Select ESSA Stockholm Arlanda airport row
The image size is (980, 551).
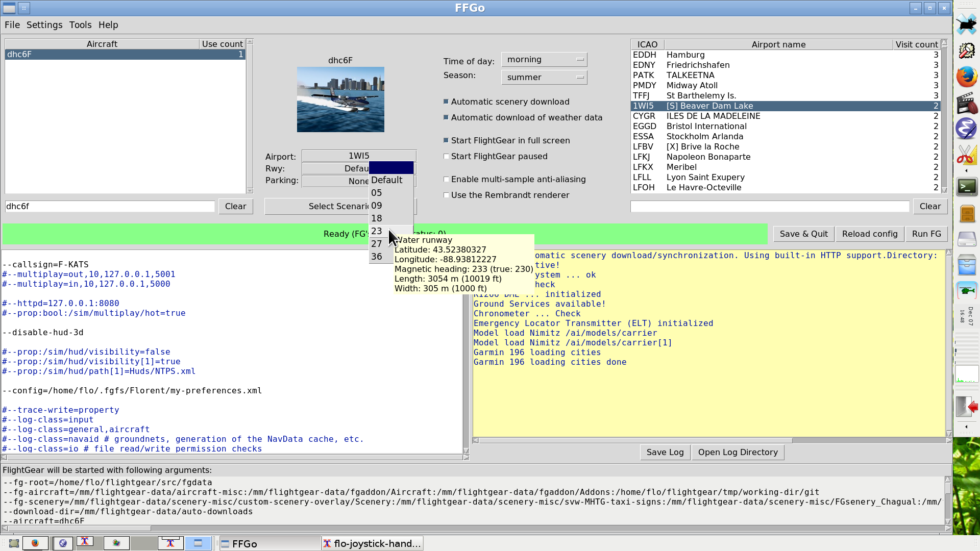786,136
